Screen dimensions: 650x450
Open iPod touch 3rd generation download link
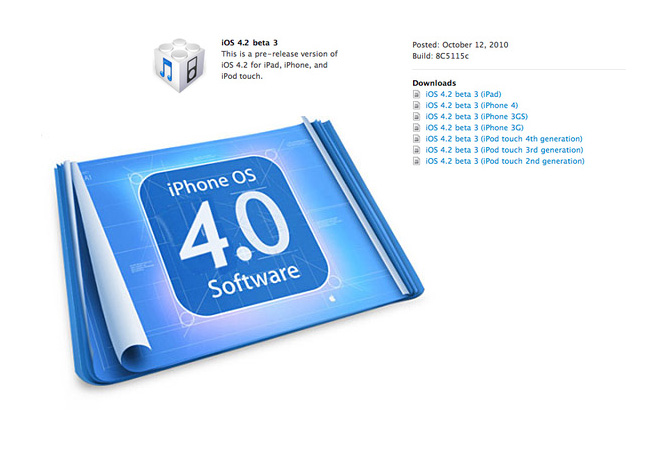click(504, 149)
